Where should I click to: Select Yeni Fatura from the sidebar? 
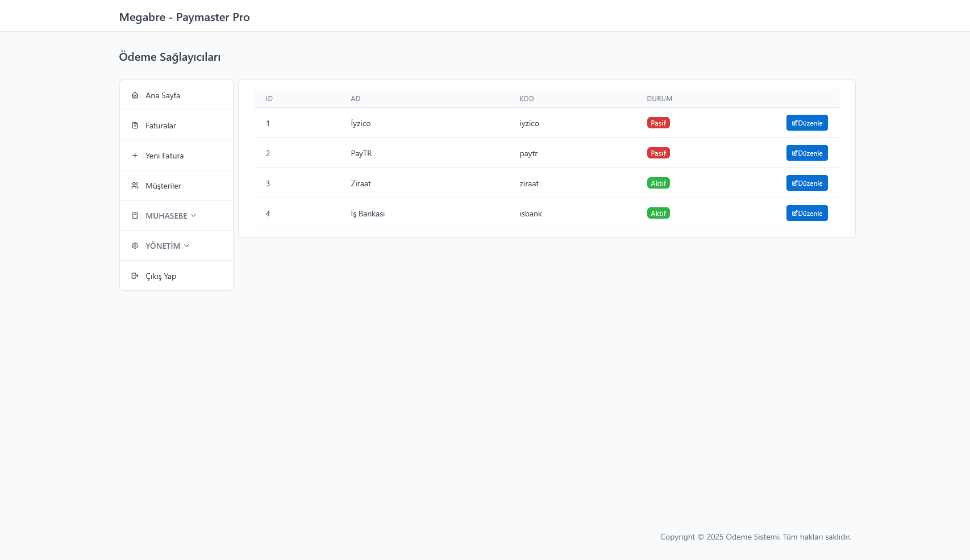pyautogui.click(x=164, y=156)
